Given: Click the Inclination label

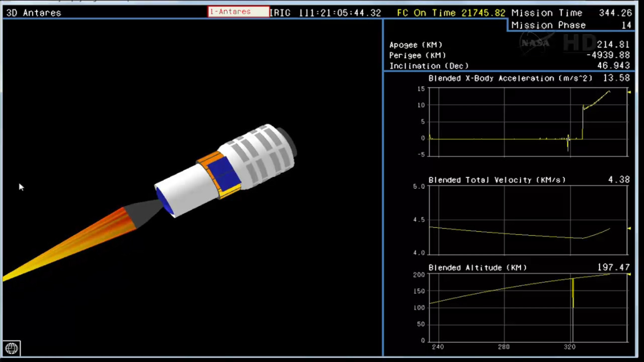Looking at the screenshot, I should tap(429, 66).
